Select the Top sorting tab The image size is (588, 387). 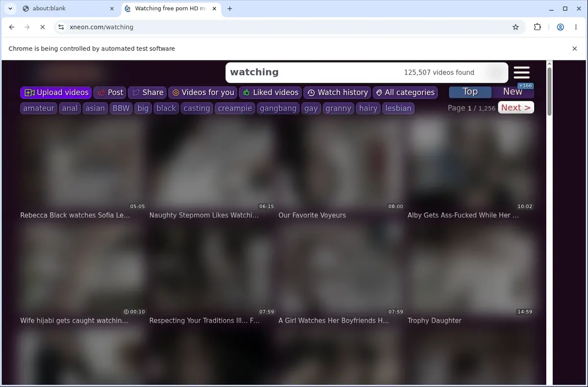tap(470, 92)
